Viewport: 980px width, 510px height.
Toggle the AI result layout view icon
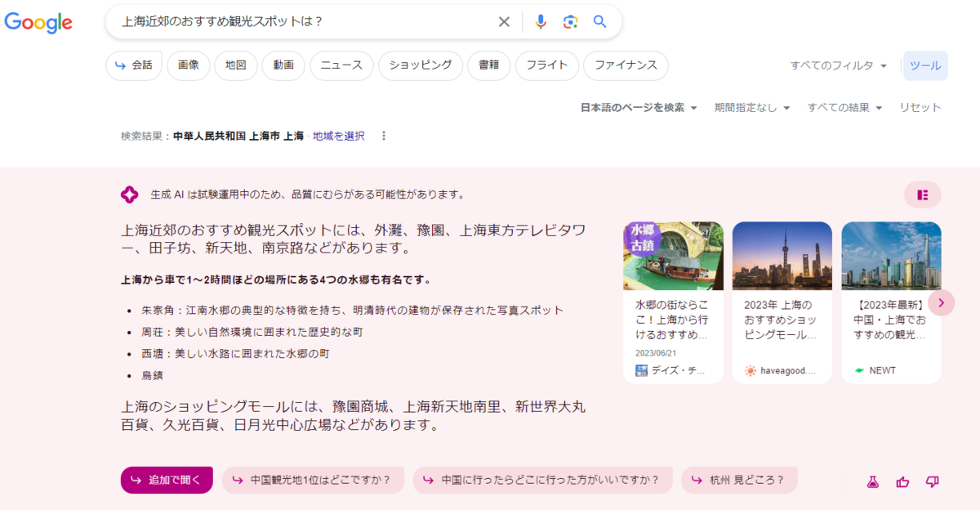pos(922,195)
